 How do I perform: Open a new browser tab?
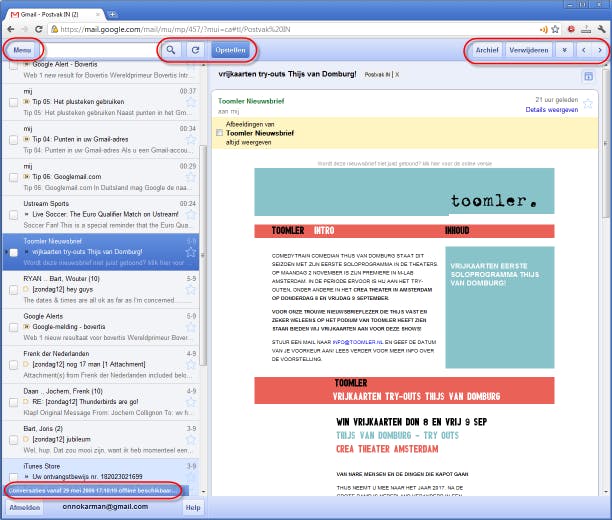pyautogui.click(x=112, y=14)
